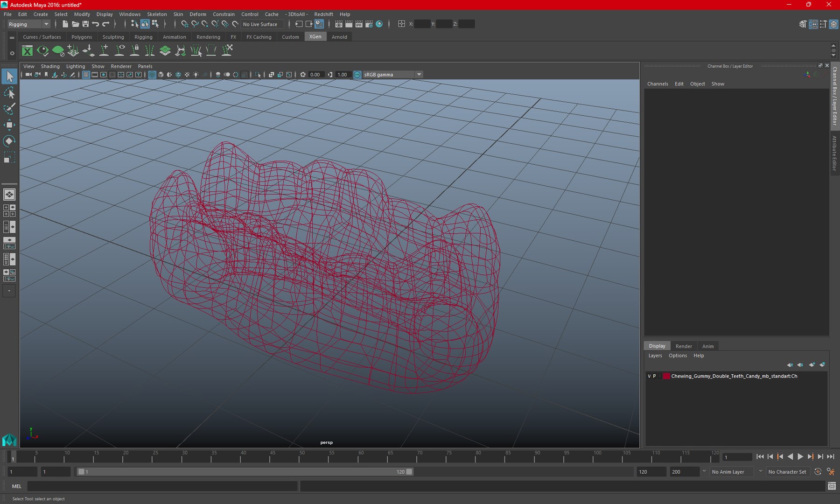
Task: Open the XGen window shelf icon
Action: [28, 51]
